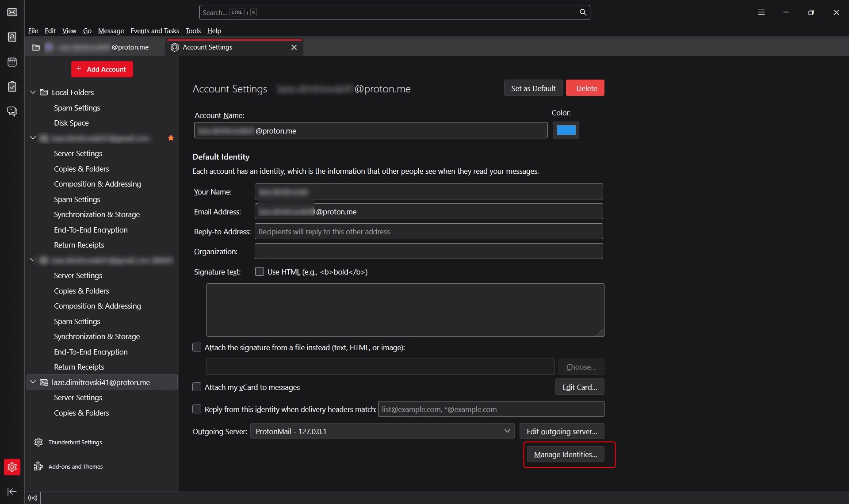Click Edit outgoing server button
This screenshot has width=849, height=504.
click(562, 431)
